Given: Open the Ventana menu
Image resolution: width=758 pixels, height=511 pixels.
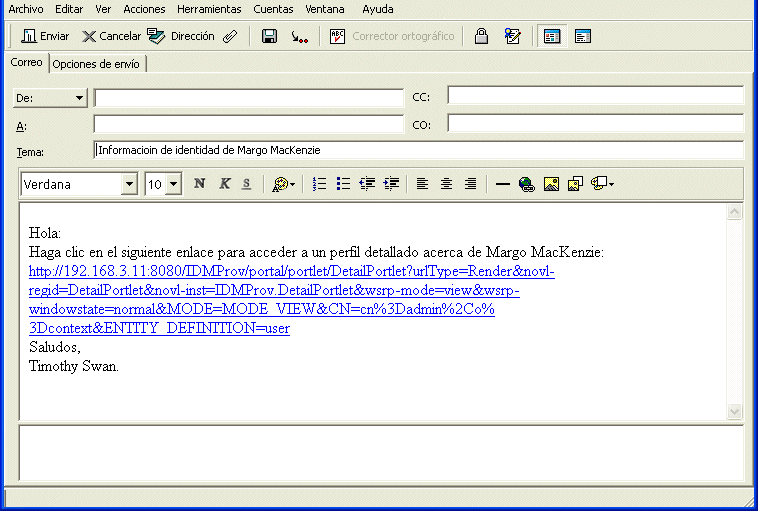Looking at the screenshot, I should 324,9.
